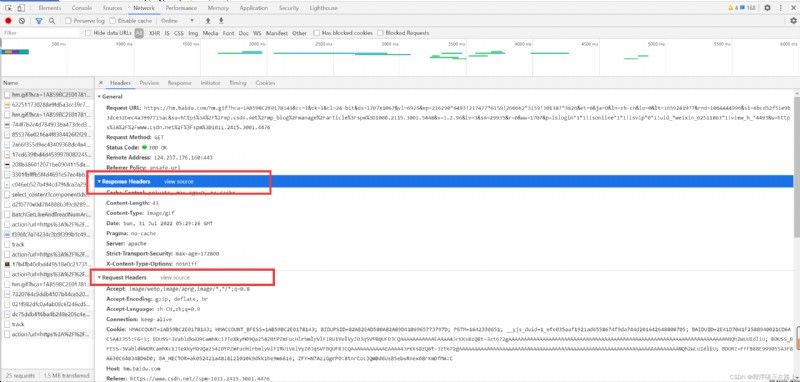Screen dimensions: 800x382
Task: Filter requests by Manifest
Action: tap(277, 33)
